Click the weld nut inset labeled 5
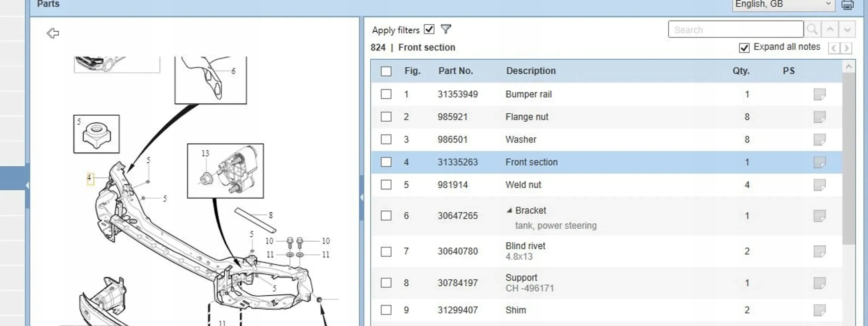This screenshot has height=326, width=868. (x=97, y=134)
